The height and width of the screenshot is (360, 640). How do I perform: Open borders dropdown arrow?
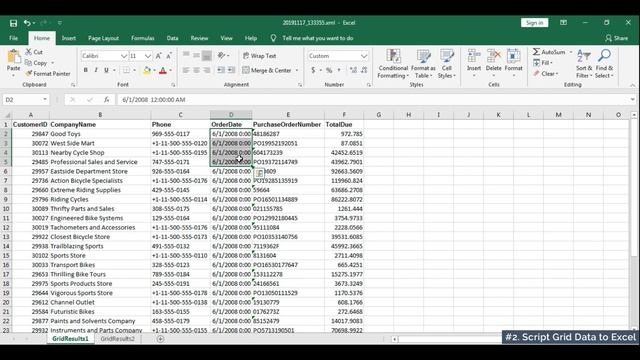[135, 70]
